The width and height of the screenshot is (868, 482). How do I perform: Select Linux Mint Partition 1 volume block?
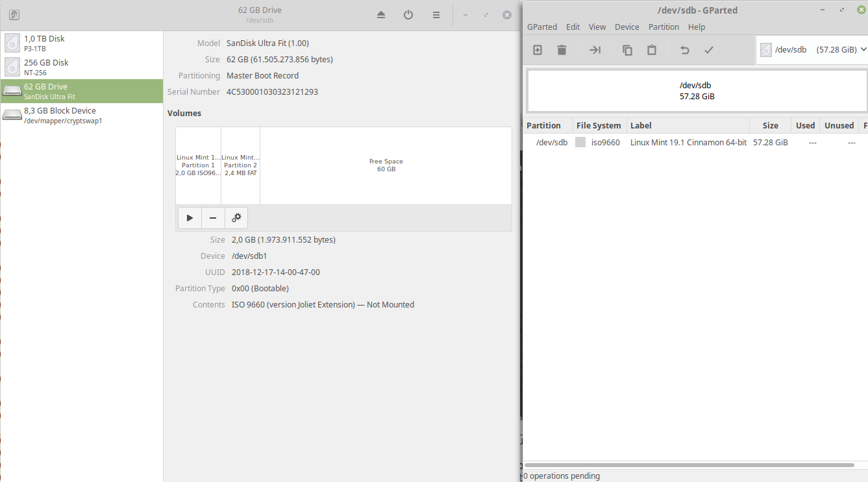(199, 165)
